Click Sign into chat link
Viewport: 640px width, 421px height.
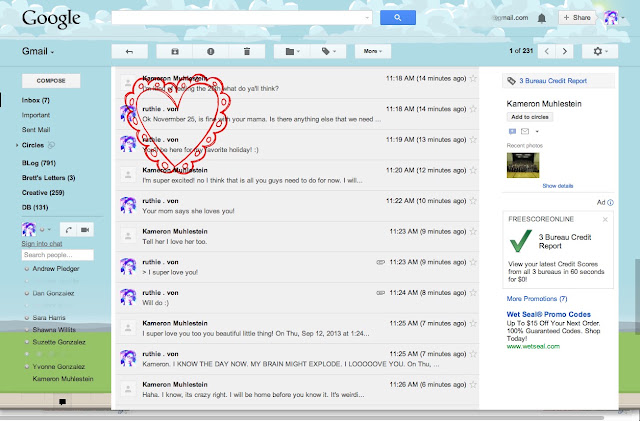[x=42, y=244]
